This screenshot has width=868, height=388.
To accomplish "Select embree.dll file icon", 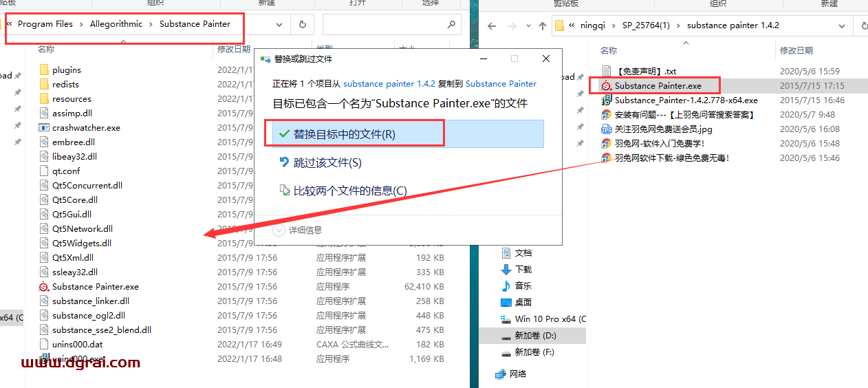I will tap(45, 142).
